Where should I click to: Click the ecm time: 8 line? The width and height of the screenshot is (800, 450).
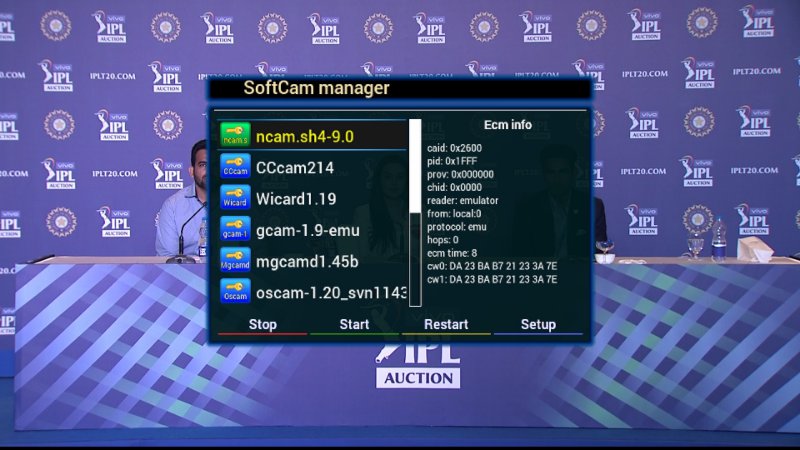click(x=452, y=253)
